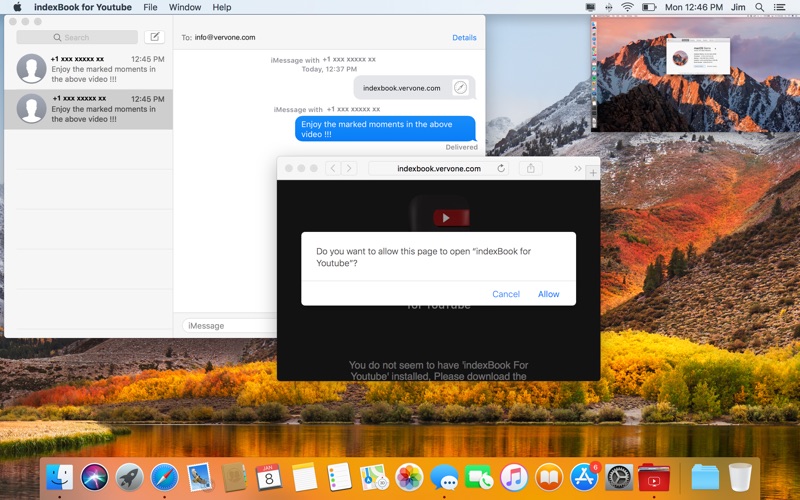This screenshot has width=800, height=500.
Task: Click compose new message icon in Messages
Action: [x=154, y=37]
